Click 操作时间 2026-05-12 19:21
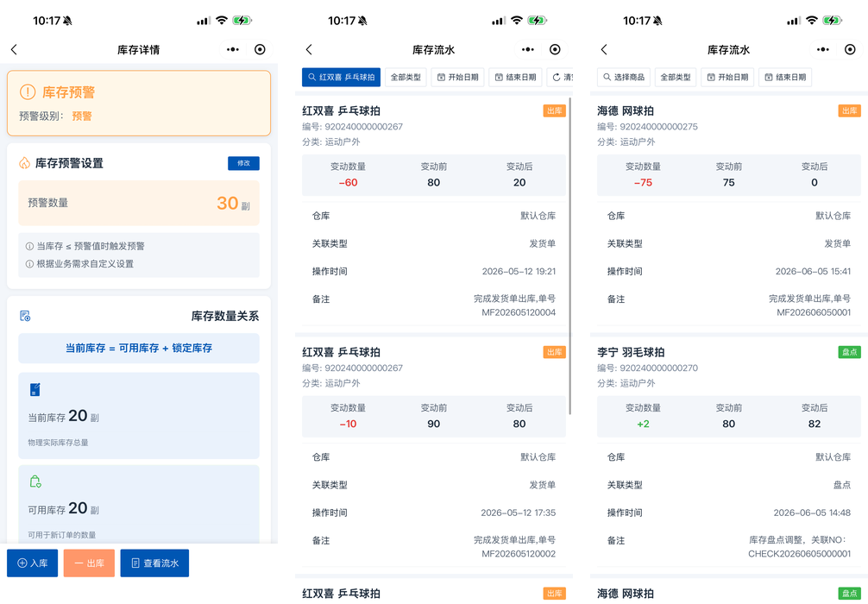This screenshot has width=868, height=604. coord(519,271)
